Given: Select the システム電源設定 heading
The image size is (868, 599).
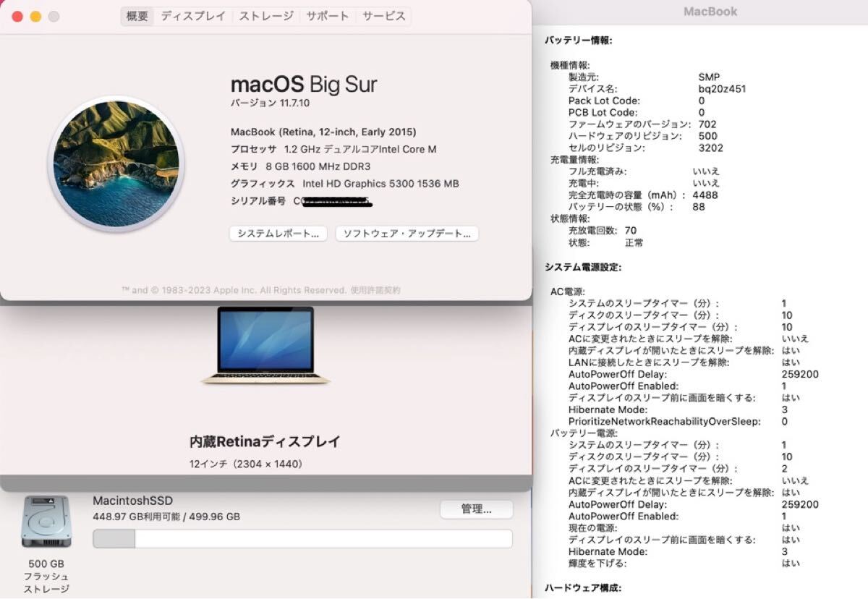Looking at the screenshot, I should coord(583,267).
